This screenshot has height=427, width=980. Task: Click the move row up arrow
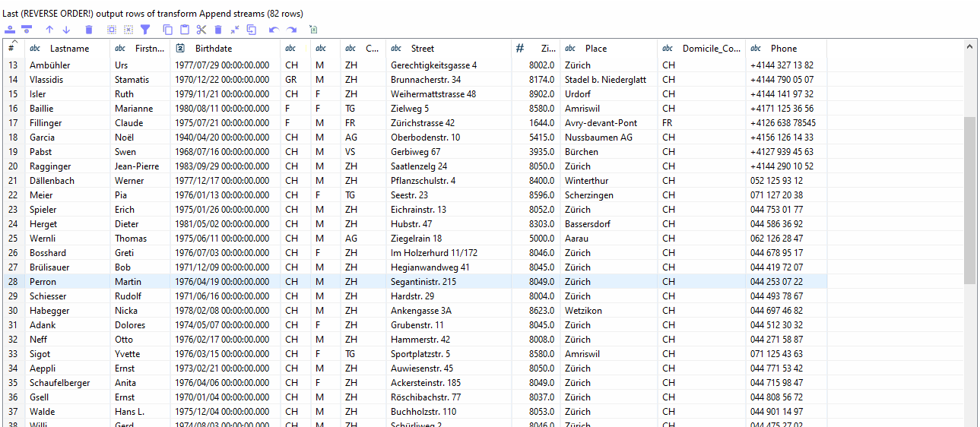[x=49, y=30]
